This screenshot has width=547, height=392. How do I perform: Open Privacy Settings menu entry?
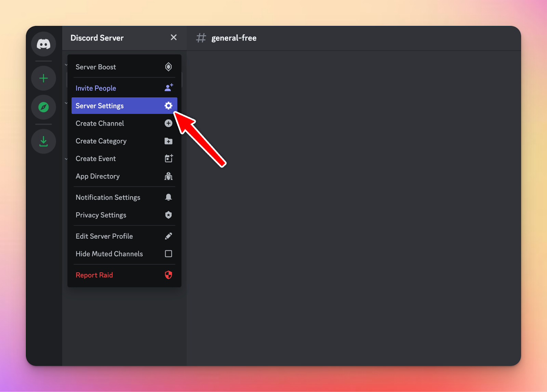click(x=124, y=215)
